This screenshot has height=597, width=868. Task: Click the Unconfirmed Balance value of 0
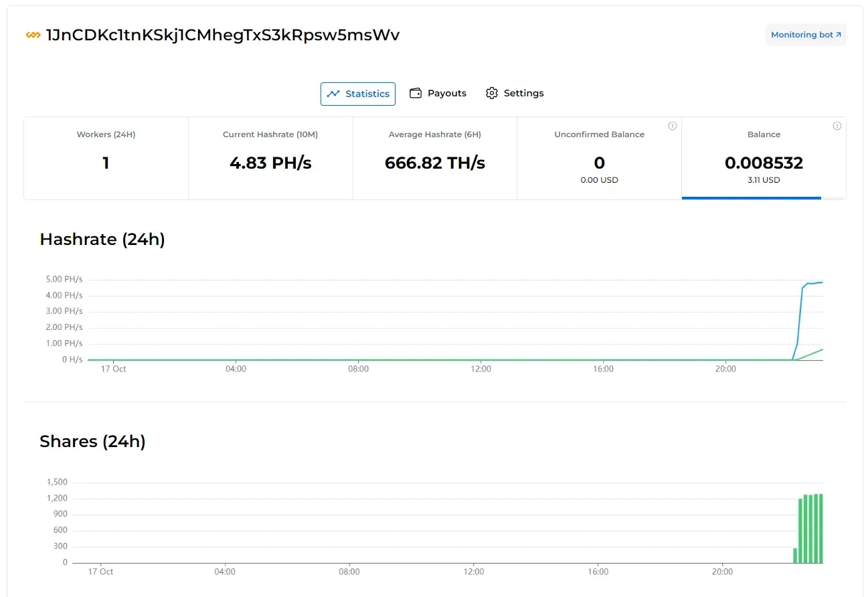pos(599,163)
